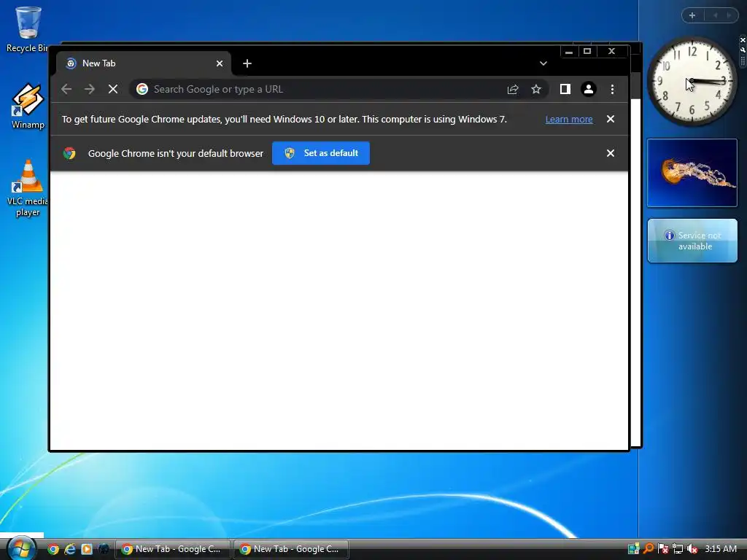Open the Share this page icon
The width and height of the screenshot is (747, 560).
click(513, 89)
